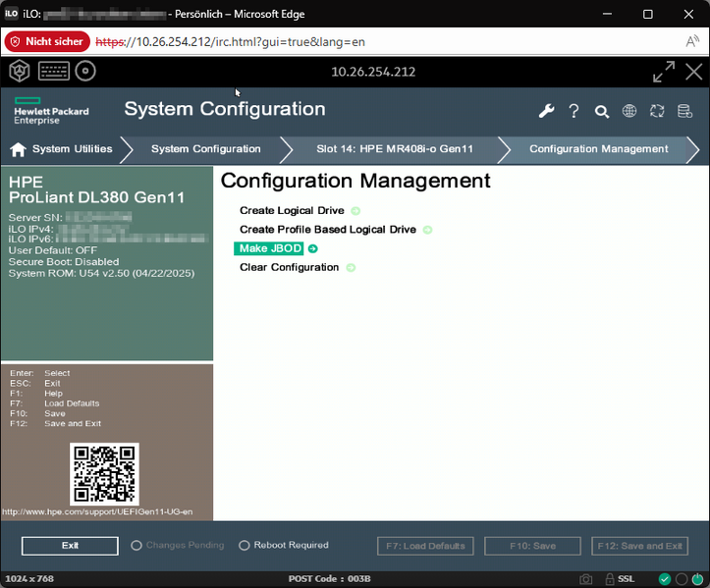Click the User Default: OFF text
Screen dimensions: 710x588
pyautogui.click(x=52, y=250)
